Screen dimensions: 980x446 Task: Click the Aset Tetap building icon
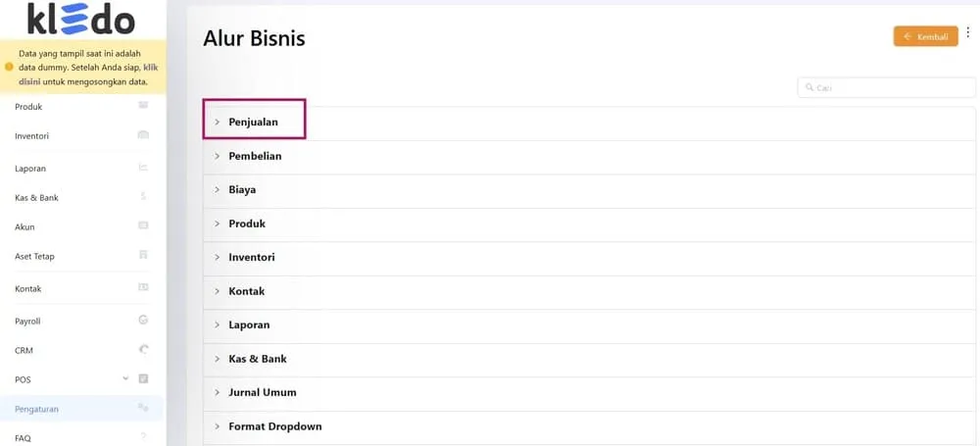143,256
